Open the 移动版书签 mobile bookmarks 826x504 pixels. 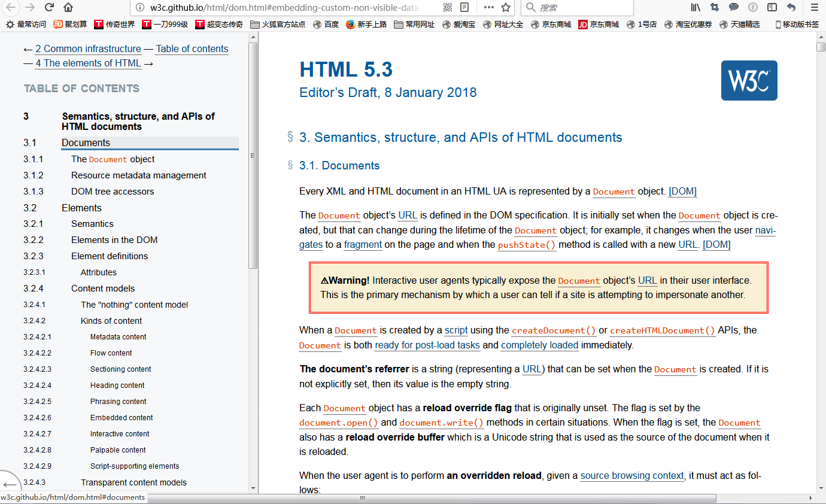pyautogui.click(x=797, y=25)
